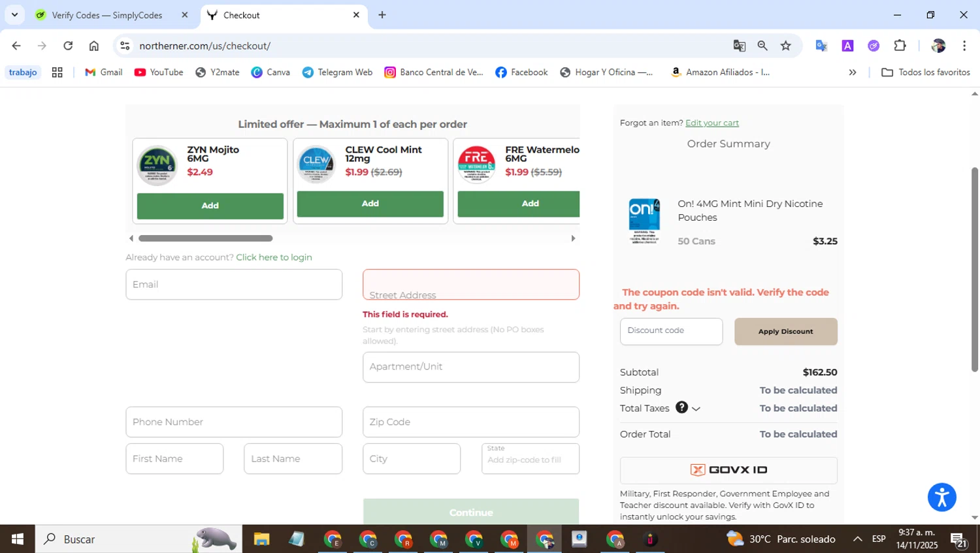980x553 pixels.
Task: Click the offers carousel horizontal scrollbar thumb
Action: (205, 238)
